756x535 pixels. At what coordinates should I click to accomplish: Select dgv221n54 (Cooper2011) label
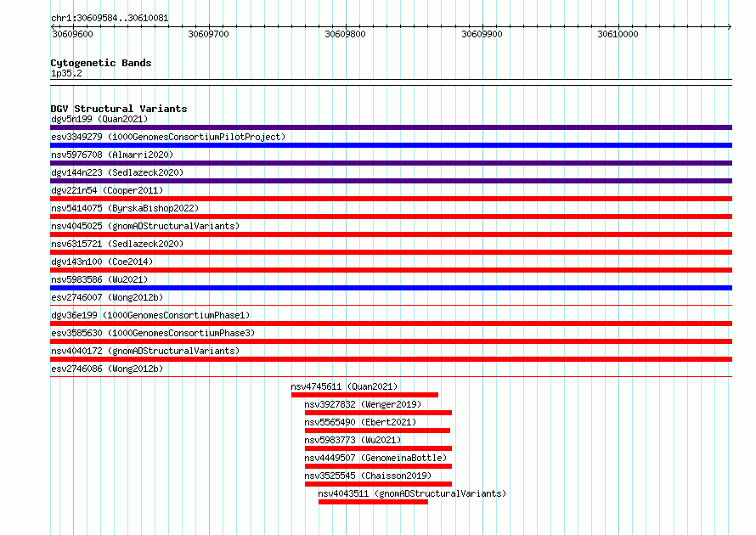click(x=107, y=190)
